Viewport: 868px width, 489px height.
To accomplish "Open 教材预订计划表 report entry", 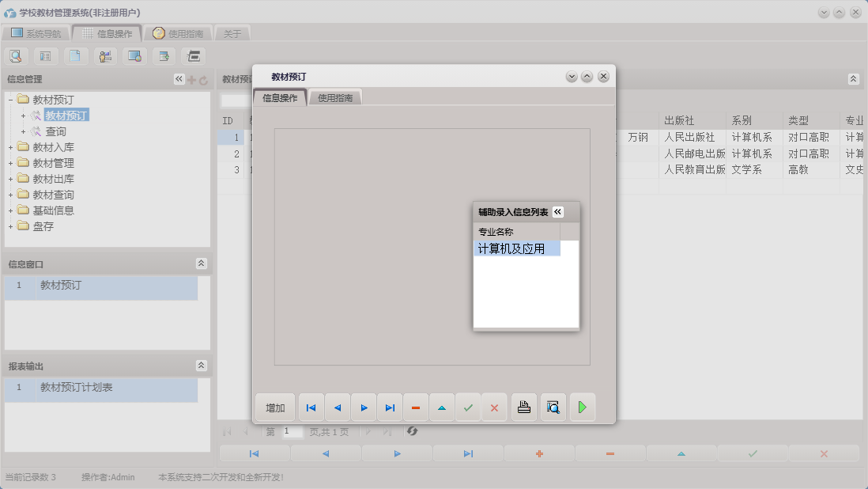I will (77, 388).
